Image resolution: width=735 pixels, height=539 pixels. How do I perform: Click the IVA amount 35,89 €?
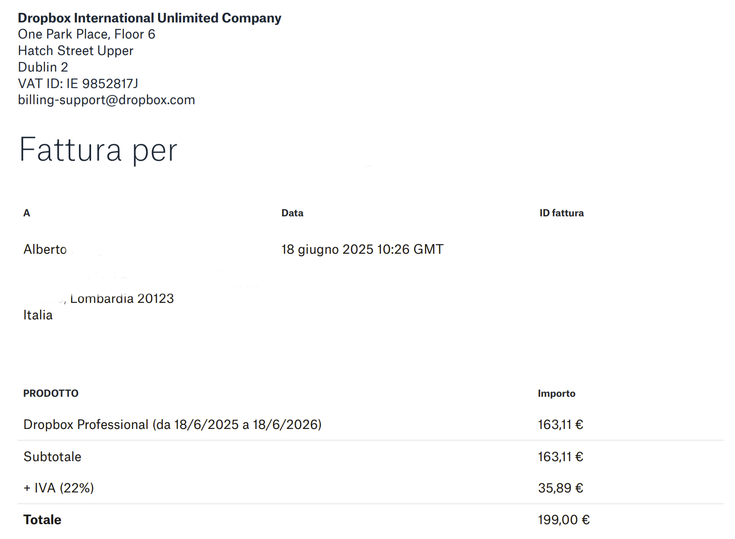pos(560,488)
